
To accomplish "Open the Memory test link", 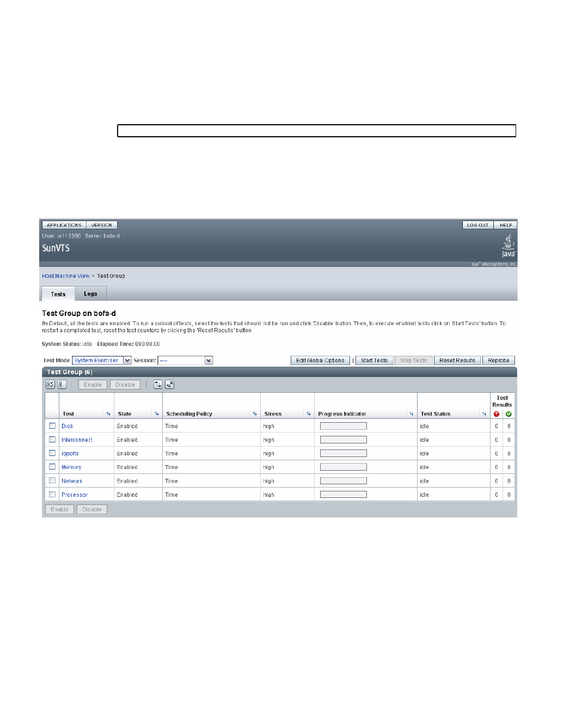I will [x=71, y=467].
